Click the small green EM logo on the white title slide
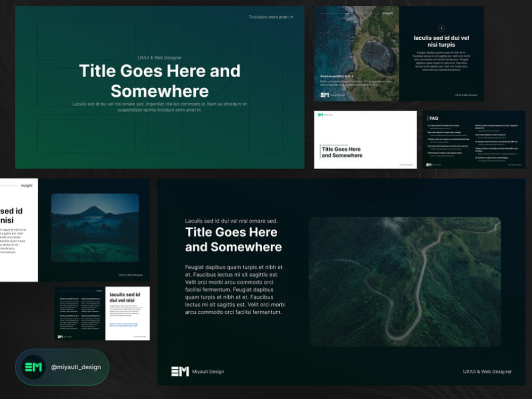The height and width of the screenshot is (399, 532). tap(320, 115)
